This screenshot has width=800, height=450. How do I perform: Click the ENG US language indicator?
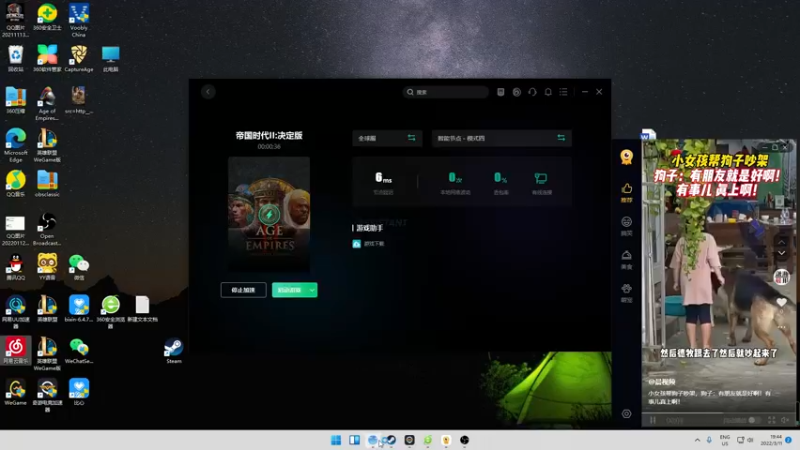pos(724,440)
